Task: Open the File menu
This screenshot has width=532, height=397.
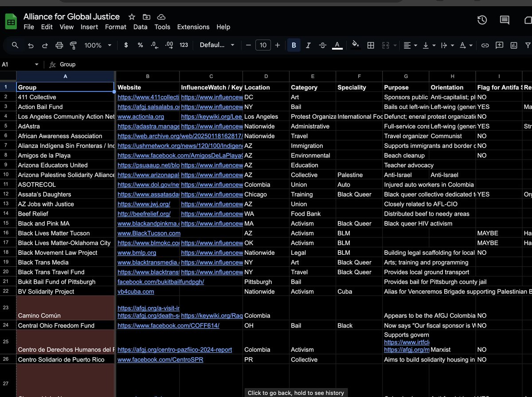Action: pyautogui.click(x=29, y=27)
